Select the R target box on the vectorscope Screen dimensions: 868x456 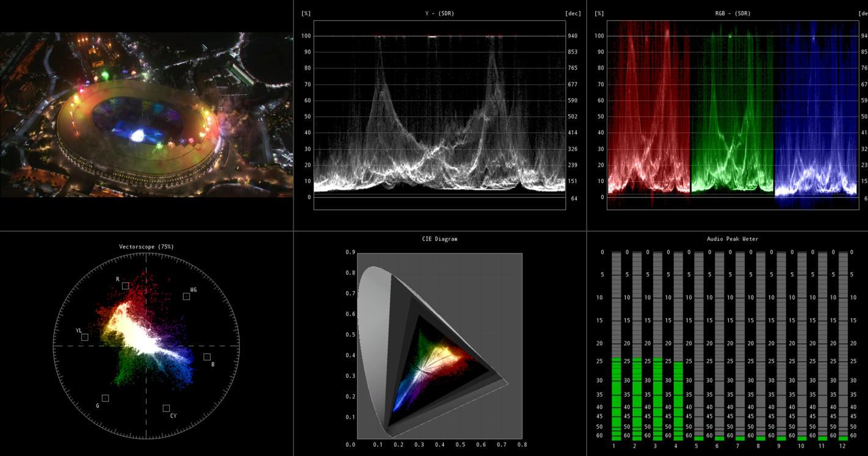click(x=125, y=284)
